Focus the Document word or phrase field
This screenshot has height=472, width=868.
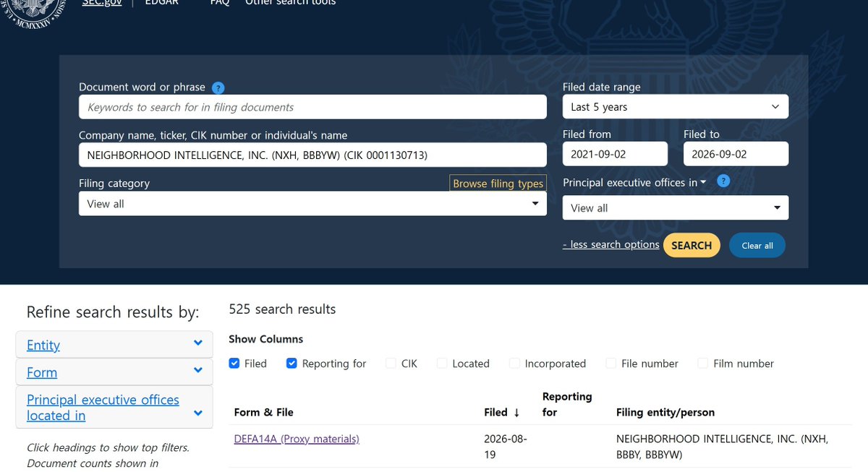point(312,107)
